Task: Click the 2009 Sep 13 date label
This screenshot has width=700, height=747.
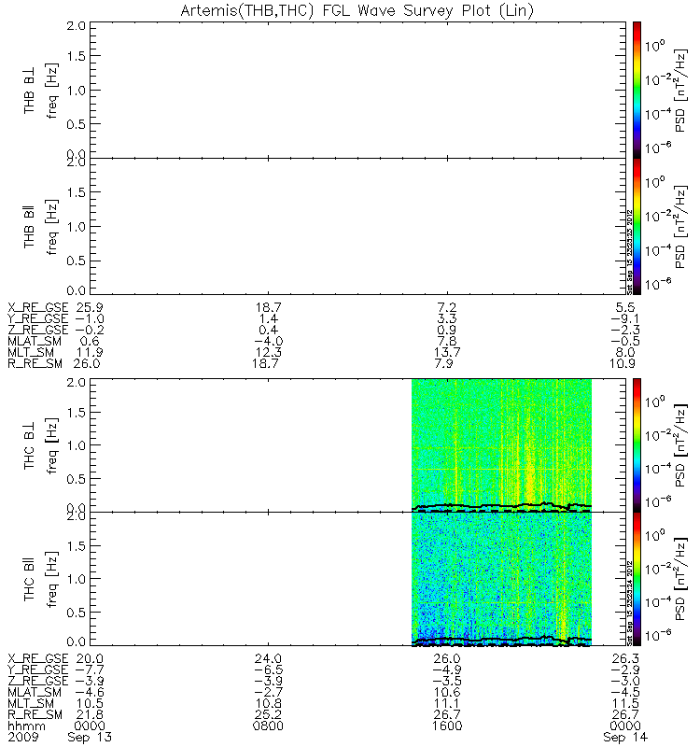Action: (x=60, y=737)
